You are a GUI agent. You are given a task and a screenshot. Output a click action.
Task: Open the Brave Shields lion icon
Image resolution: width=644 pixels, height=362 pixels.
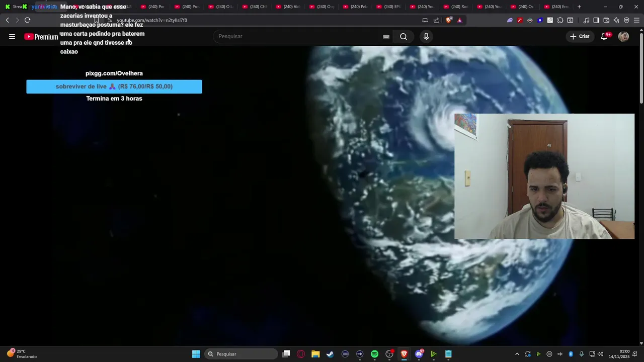coord(449,20)
